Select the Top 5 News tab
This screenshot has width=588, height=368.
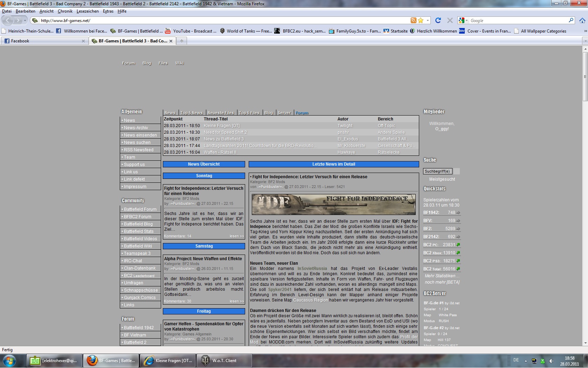pos(191,113)
